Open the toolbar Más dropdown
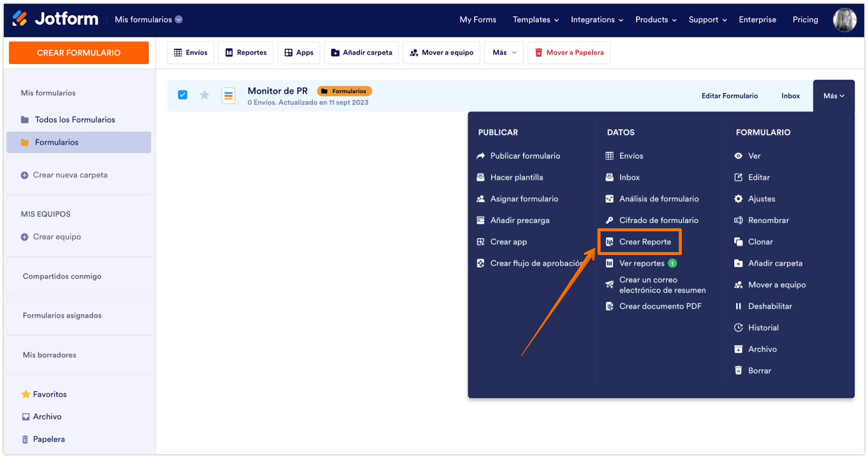Image resolution: width=868 pixels, height=458 pixels. pyautogui.click(x=504, y=53)
